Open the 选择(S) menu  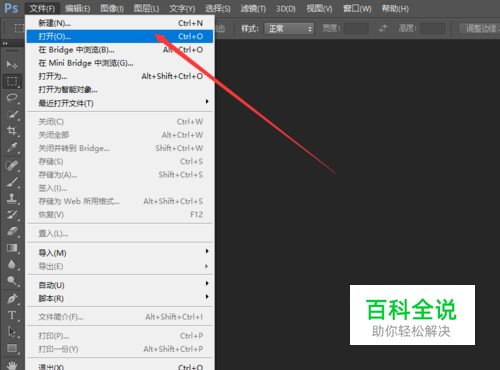(x=218, y=8)
